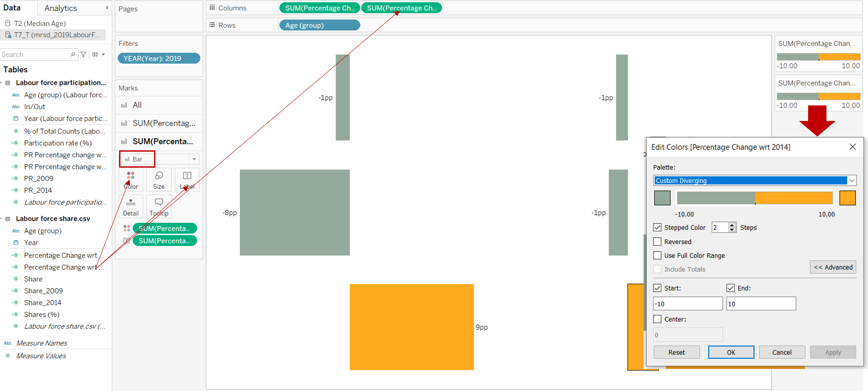
Task: Open the Bar mark type dropdown
Action: (x=194, y=159)
